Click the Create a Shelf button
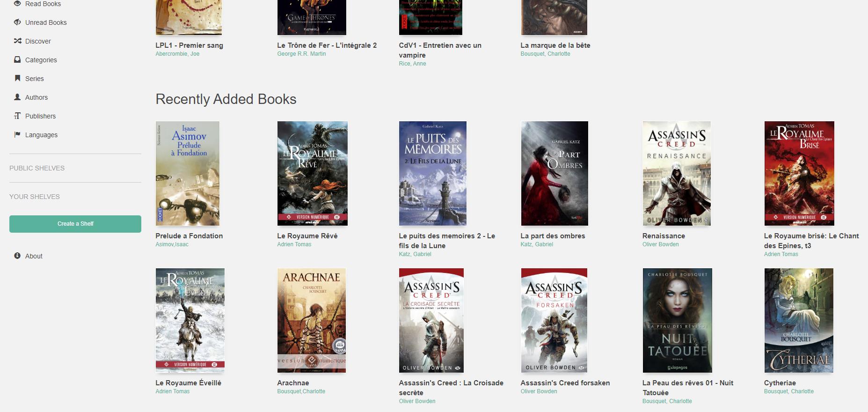The width and height of the screenshot is (868, 412). [x=75, y=224]
